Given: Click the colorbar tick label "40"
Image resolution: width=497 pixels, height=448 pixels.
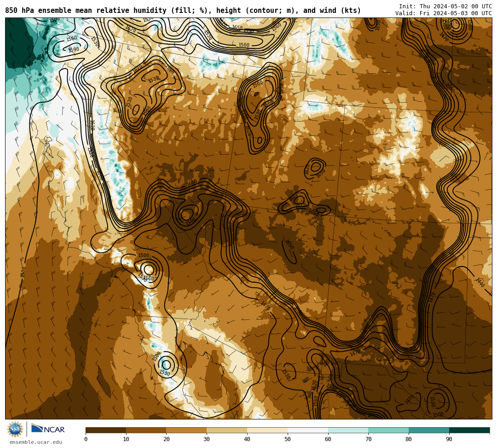Looking at the screenshot, I should click(x=247, y=439).
